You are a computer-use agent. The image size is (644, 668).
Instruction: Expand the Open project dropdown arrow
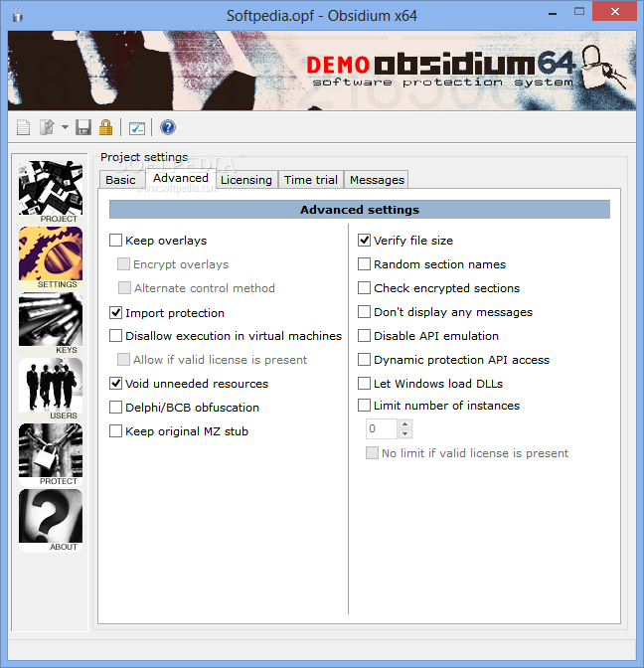[65, 127]
